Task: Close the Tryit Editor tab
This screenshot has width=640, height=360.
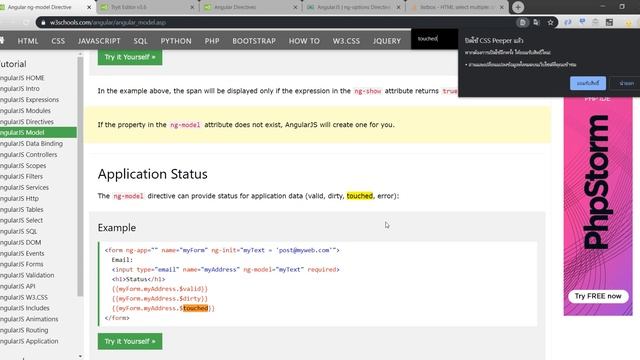Action: tap(192, 7)
